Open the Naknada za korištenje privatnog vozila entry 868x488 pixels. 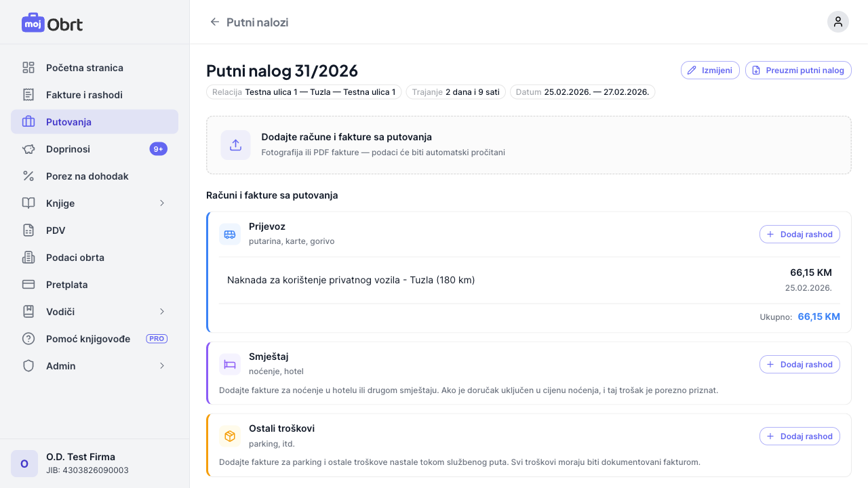tap(351, 280)
